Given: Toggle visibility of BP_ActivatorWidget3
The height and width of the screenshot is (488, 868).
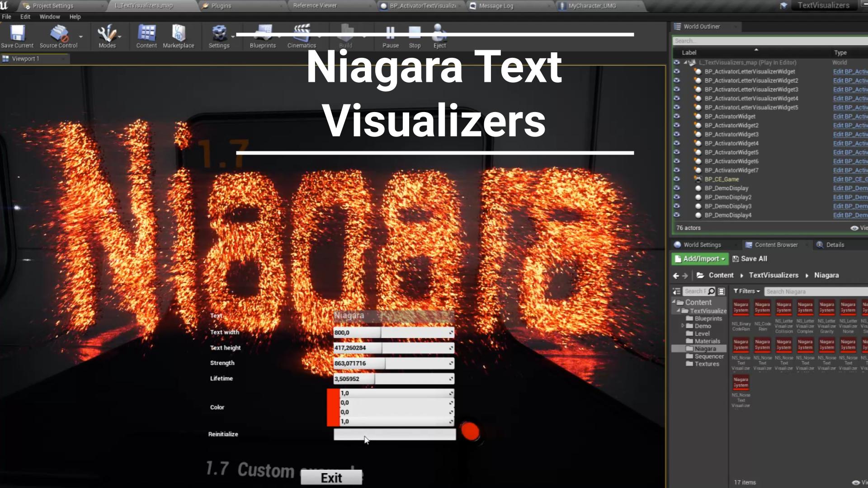Looking at the screenshot, I should 677,134.
